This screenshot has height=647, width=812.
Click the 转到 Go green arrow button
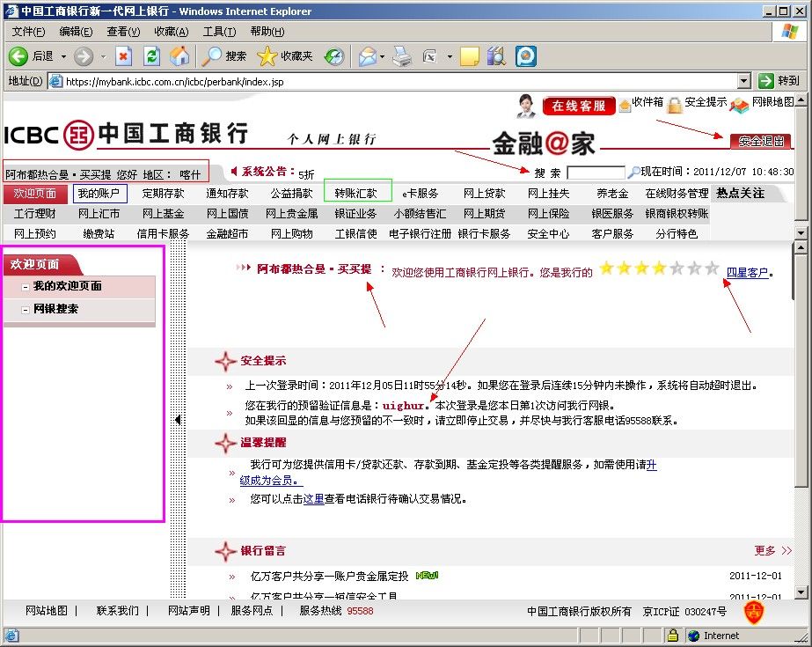click(765, 81)
